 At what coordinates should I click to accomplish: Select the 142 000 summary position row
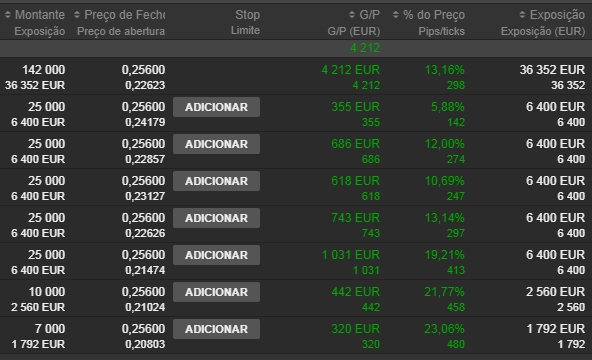pos(296,77)
